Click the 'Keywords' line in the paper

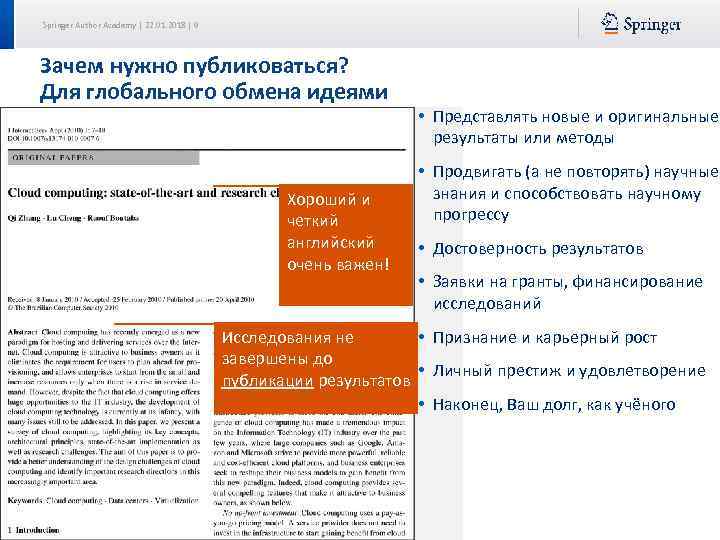pos(103,500)
